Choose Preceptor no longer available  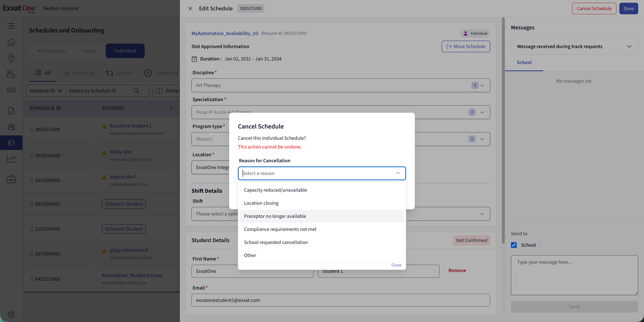[322, 216]
